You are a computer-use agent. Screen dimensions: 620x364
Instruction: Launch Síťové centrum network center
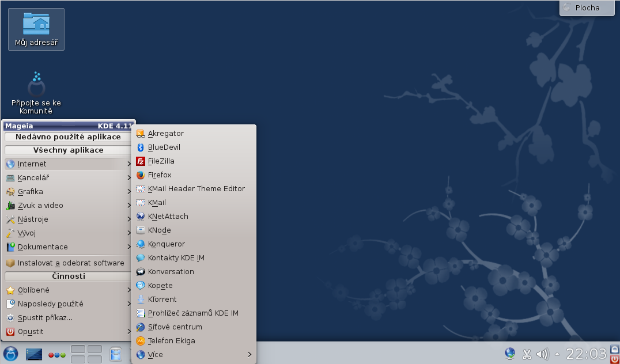[194, 327]
